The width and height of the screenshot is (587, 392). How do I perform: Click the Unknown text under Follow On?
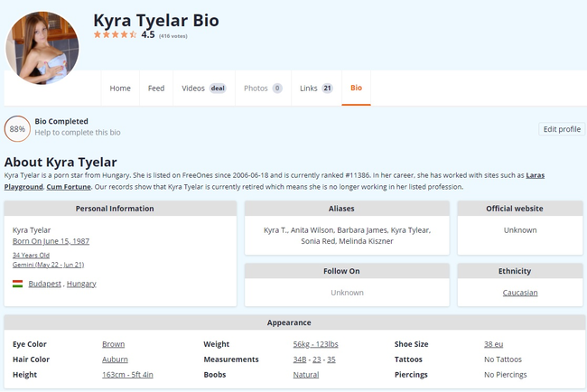pyautogui.click(x=347, y=293)
